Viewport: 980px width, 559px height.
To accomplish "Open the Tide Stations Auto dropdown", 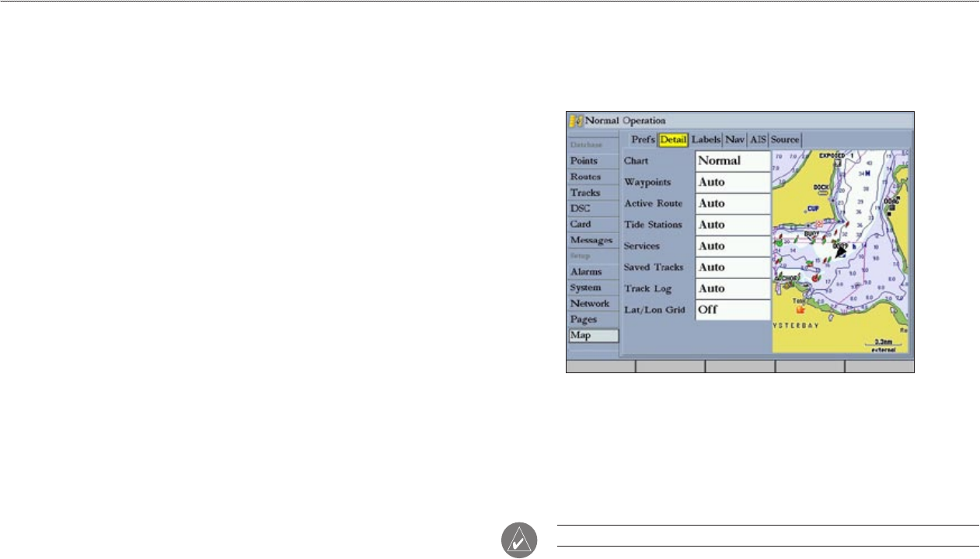I will pos(732,225).
